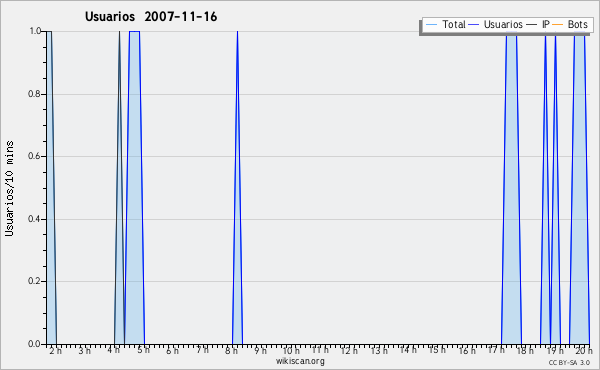Click the "11 h" x-axis label
This screenshot has height=370, width=600.
[320, 350]
